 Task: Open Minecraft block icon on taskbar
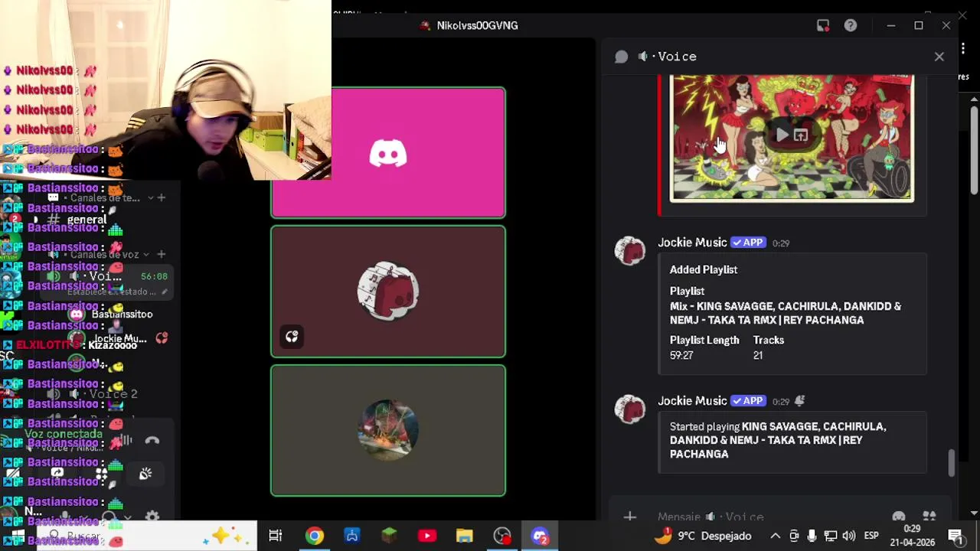390,536
